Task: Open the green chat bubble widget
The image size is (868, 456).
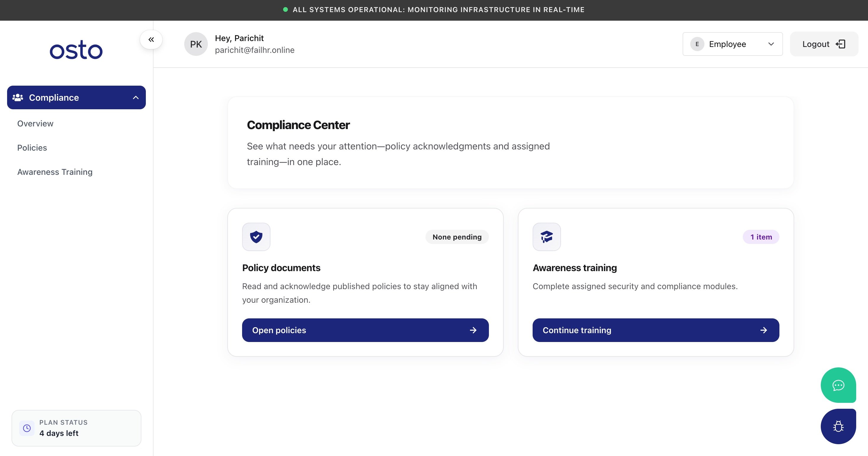Action: [838, 385]
